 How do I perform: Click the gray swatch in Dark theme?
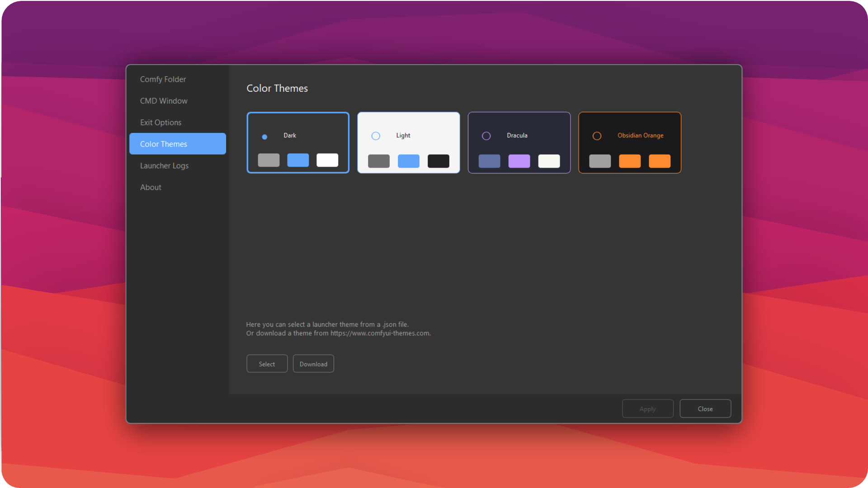(x=269, y=160)
